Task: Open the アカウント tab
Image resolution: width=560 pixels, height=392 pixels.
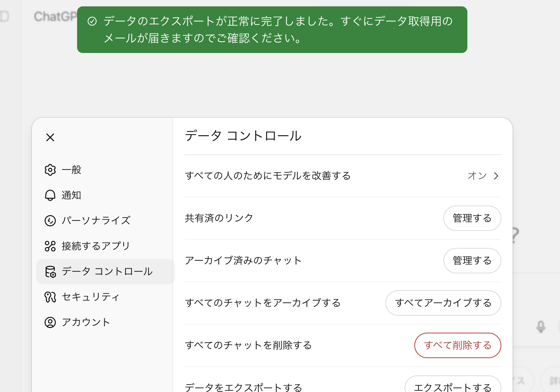Action: 105,322
